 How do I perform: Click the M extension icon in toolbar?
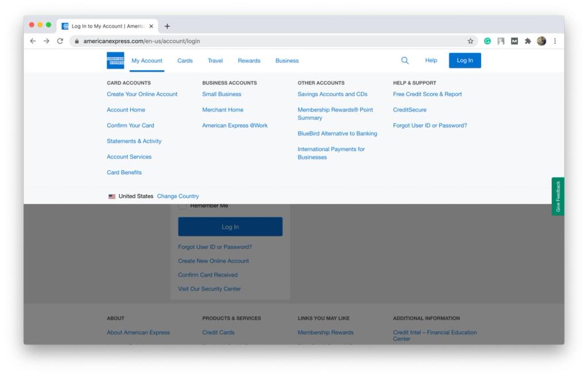(514, 41)
